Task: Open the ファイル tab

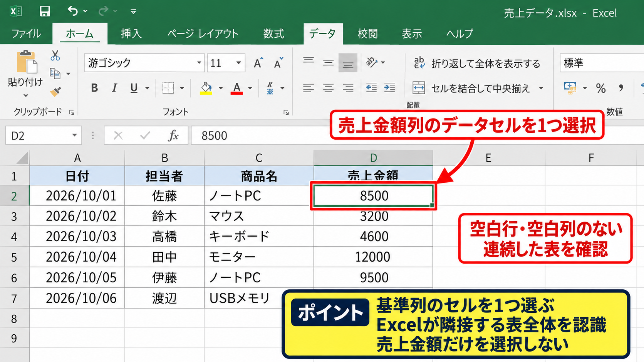Action: (26, 33)
